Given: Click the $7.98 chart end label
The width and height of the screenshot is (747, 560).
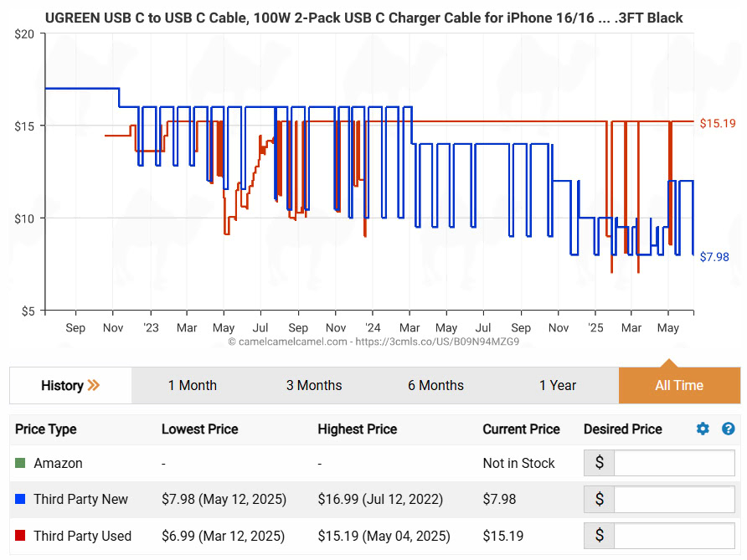Looking at the screenshot, I should click(x=714, y=257).
